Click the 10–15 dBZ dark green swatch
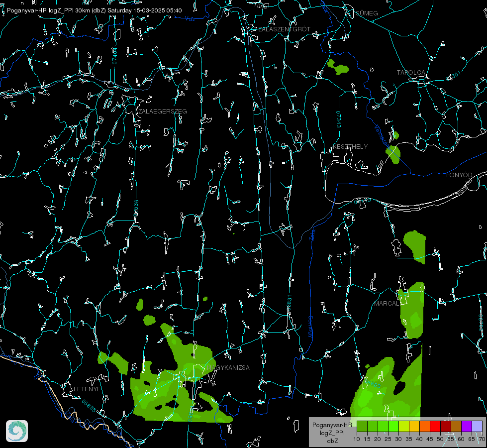 click(x=362, y=426)
